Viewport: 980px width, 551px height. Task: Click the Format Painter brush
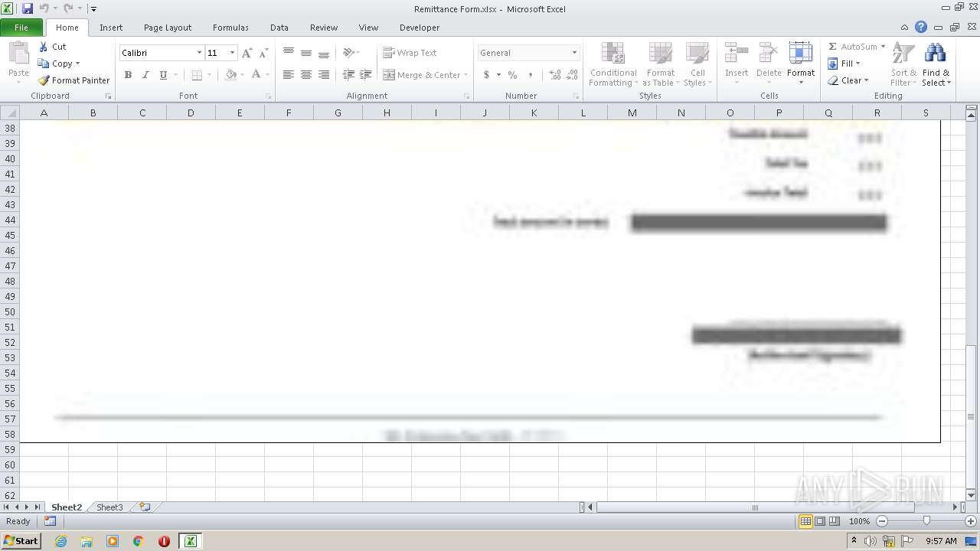(x=44, y=80)
